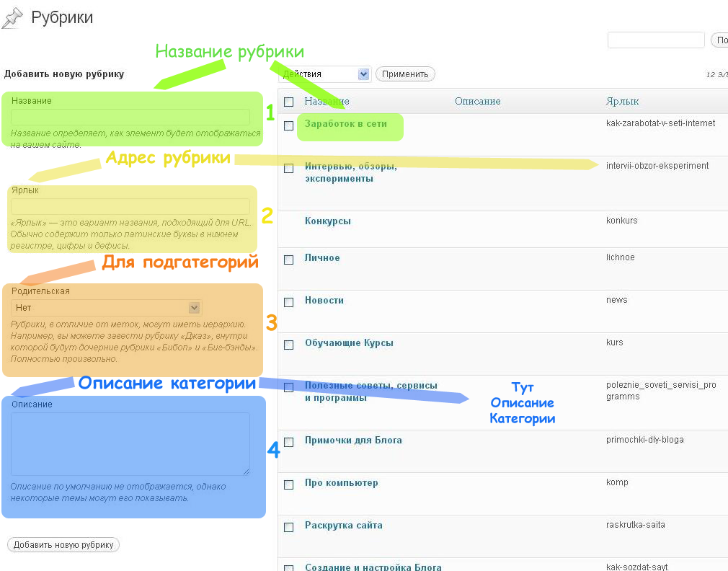
Task: Click the pin icon beside Рубрики heading
Action: [12, 18]
